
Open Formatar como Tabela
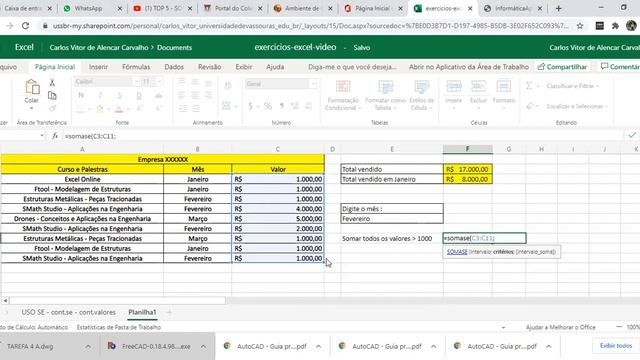tap(385, 95)
